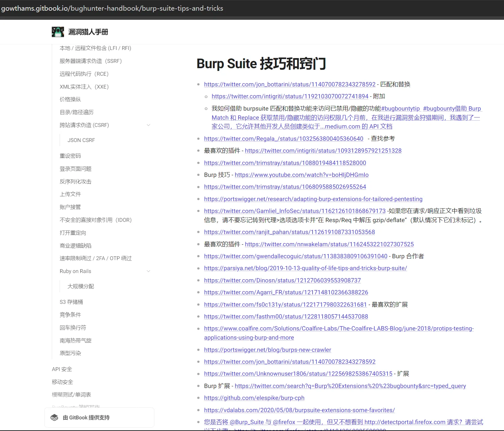This screenshot has width=504, height=431.
Task: Open 服务器端请求伪造 (SSRF) sidebar item
Action: [91, 61]
